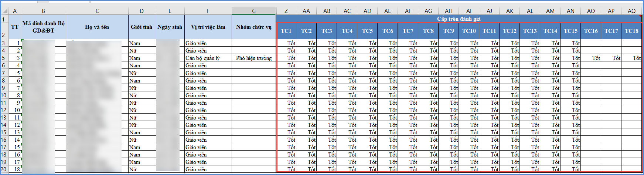Click the TC17 header cell

pos(611,31)
